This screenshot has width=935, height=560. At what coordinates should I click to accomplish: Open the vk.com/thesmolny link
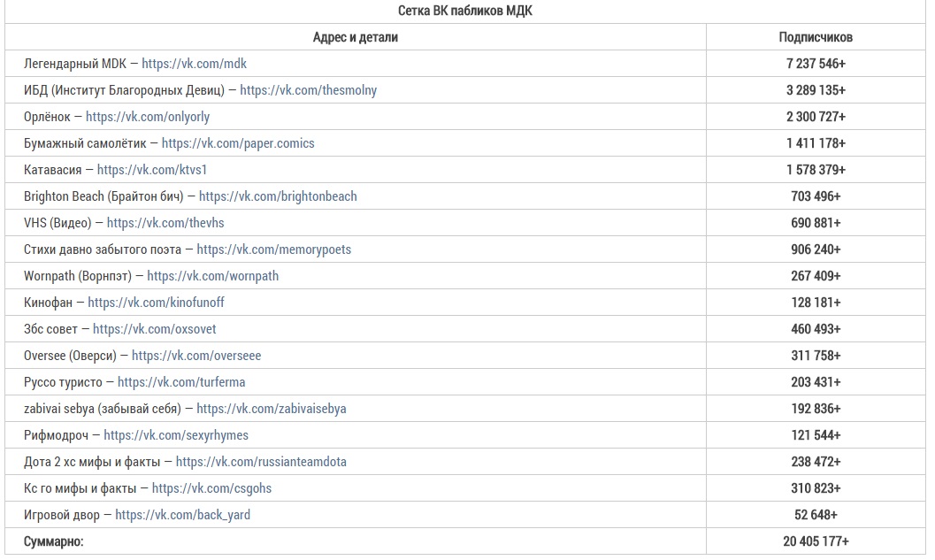click(x=309, y=90)
